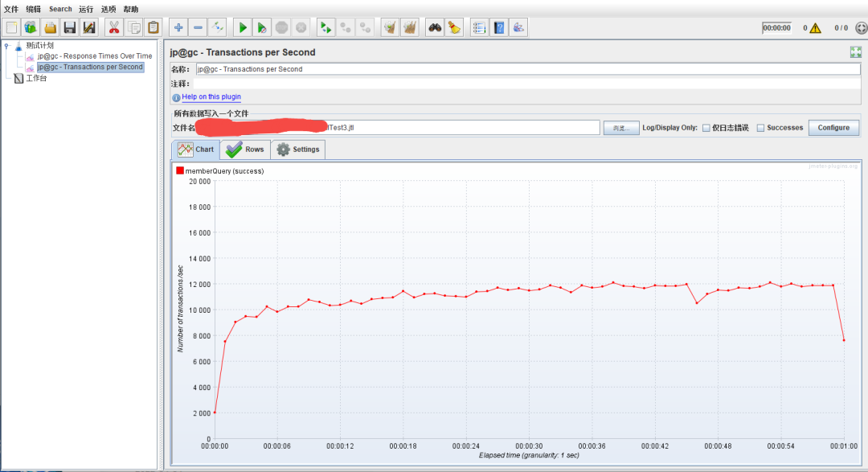The width and height of the screenshot is (868, 472).
Task: Enable the Successes checkbox
Action: [760, 128]
